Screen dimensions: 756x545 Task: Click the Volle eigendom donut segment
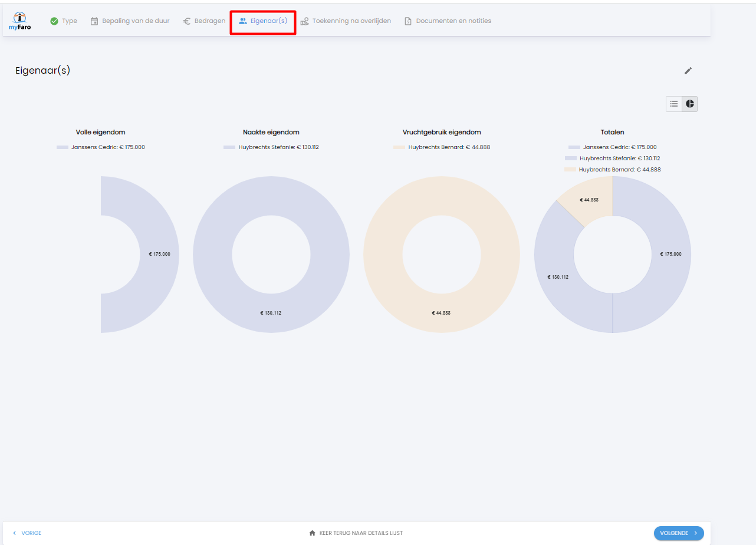pyautogui.click(x=158, y=255)
